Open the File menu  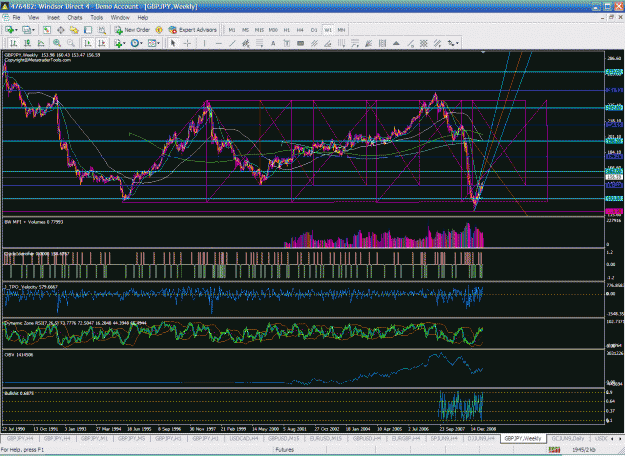tap(16, 18)
